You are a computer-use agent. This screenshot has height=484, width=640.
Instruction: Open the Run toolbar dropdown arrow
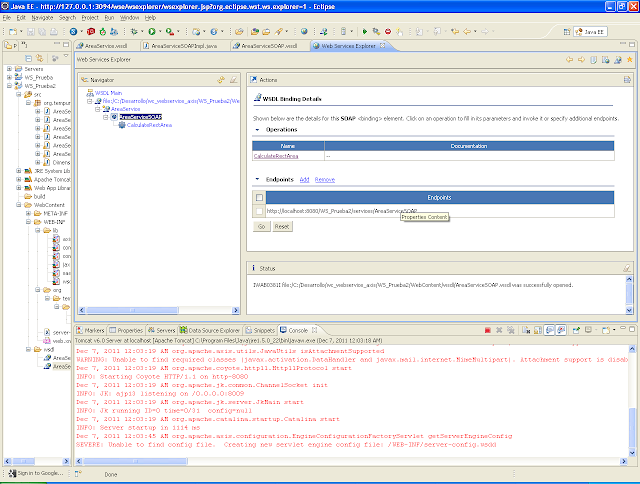click(160, 31)
